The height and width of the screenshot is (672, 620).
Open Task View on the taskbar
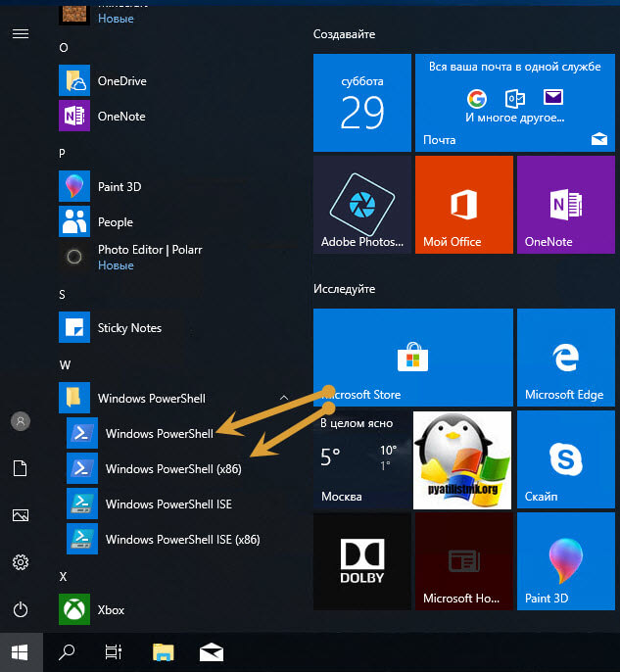pyautogui.click(x=115, y=650)
